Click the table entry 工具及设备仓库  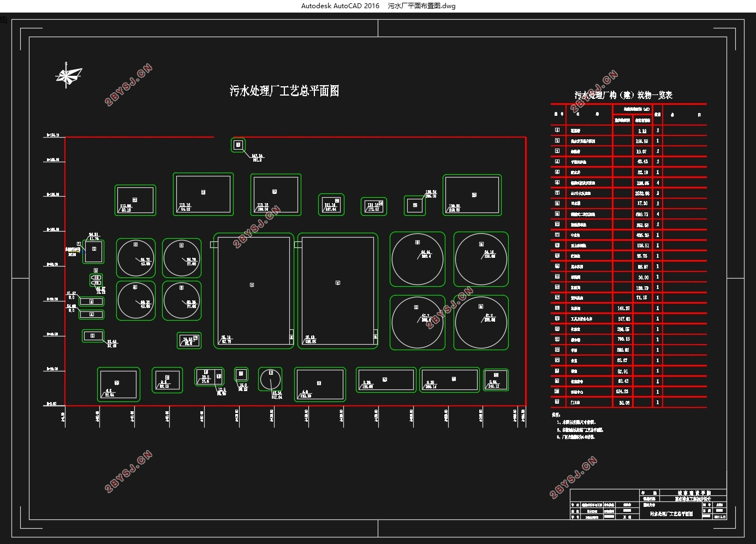pyautogui.click(x=581, y=319)
